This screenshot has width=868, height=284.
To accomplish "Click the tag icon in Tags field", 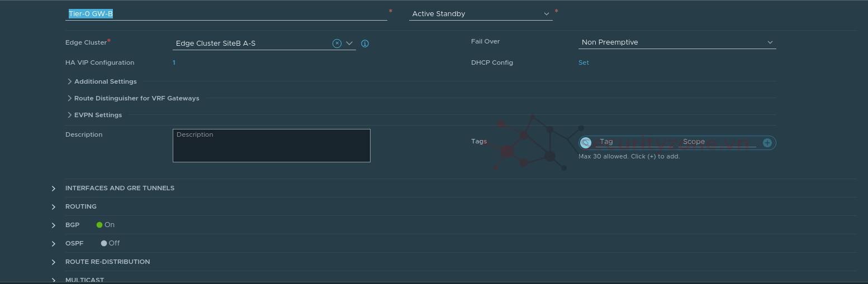I will pyautogui.click(x=586, y=143).
